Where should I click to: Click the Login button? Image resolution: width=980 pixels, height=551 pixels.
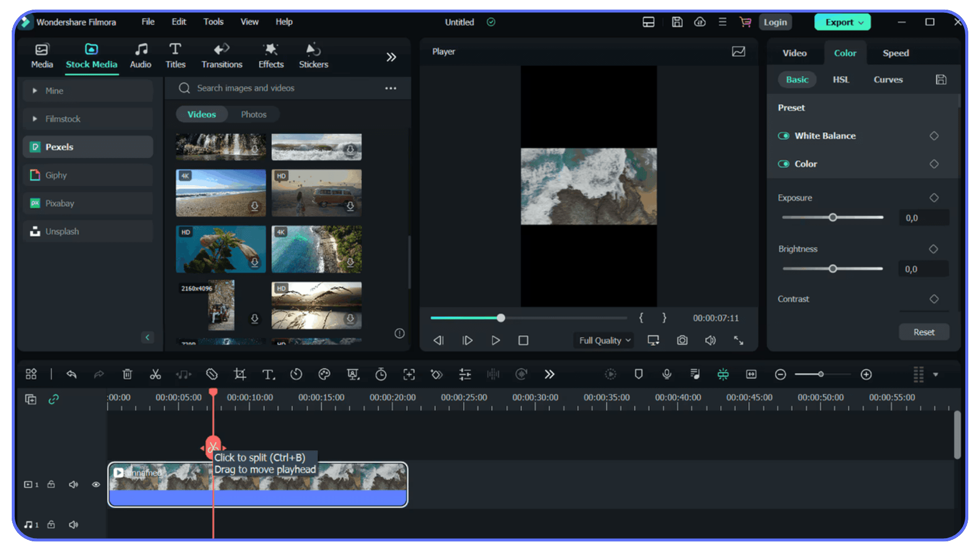tap(775, 22)
